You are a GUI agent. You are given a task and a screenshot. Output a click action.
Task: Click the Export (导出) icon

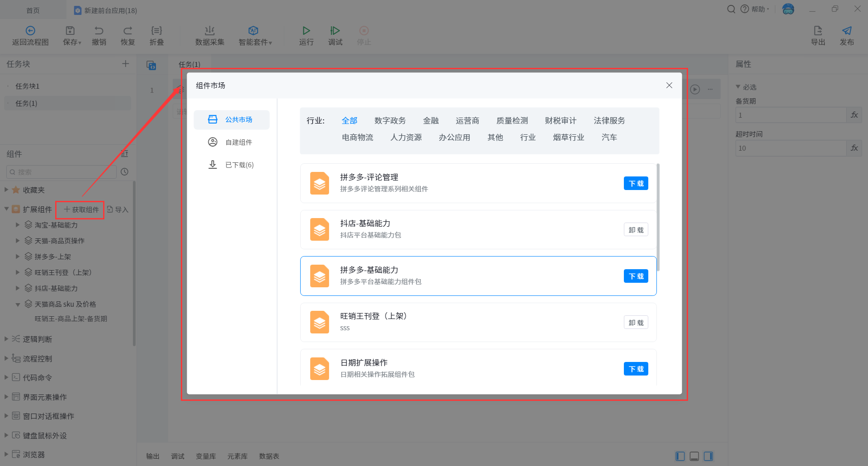point(817,31)
